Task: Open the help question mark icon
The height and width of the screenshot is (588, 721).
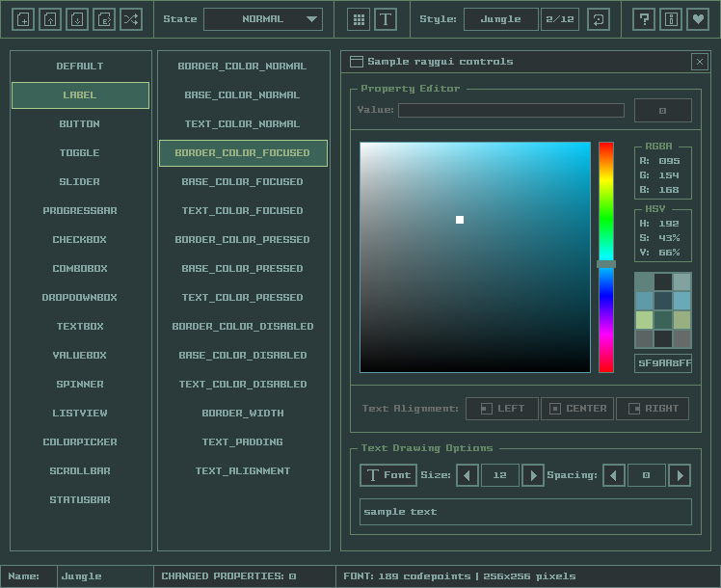Action: pos(644,18)
